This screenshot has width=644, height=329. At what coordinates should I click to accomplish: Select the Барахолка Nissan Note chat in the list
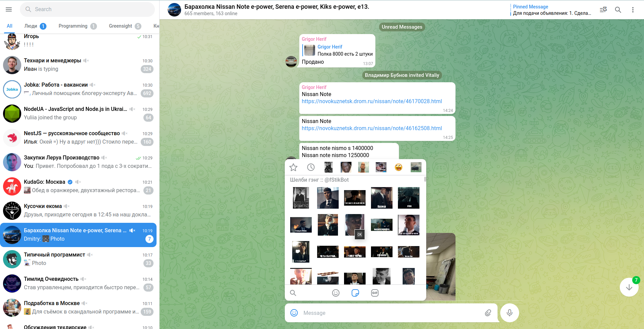pos(78,235)
